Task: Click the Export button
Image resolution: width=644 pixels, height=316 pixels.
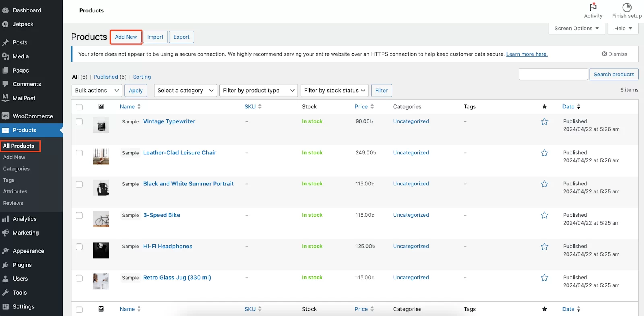Action: (x=182, y=37)
